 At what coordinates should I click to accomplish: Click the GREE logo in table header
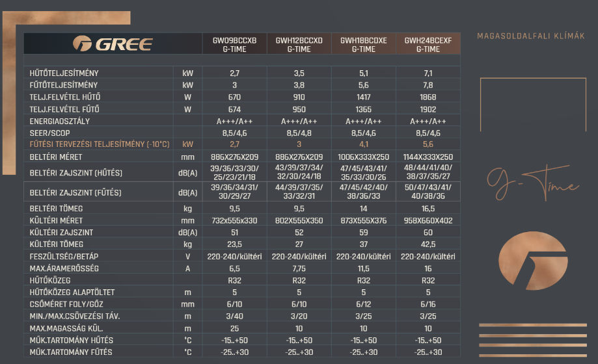(113, 44)
